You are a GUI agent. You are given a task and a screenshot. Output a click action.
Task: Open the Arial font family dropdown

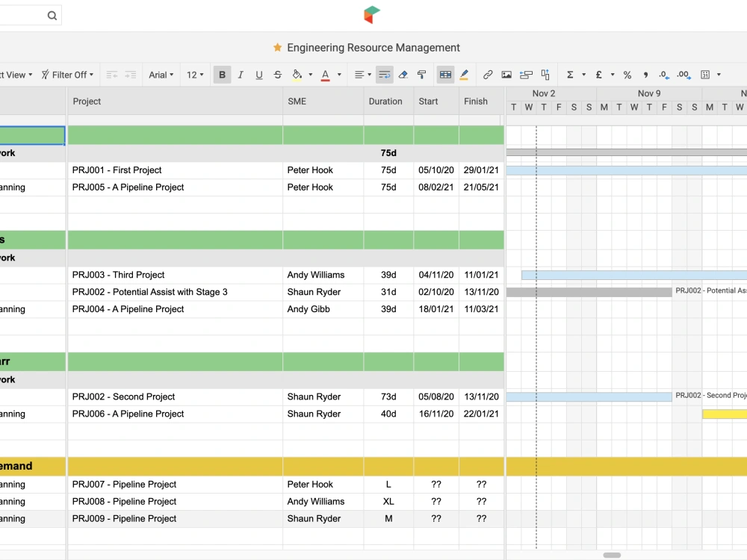161,75
